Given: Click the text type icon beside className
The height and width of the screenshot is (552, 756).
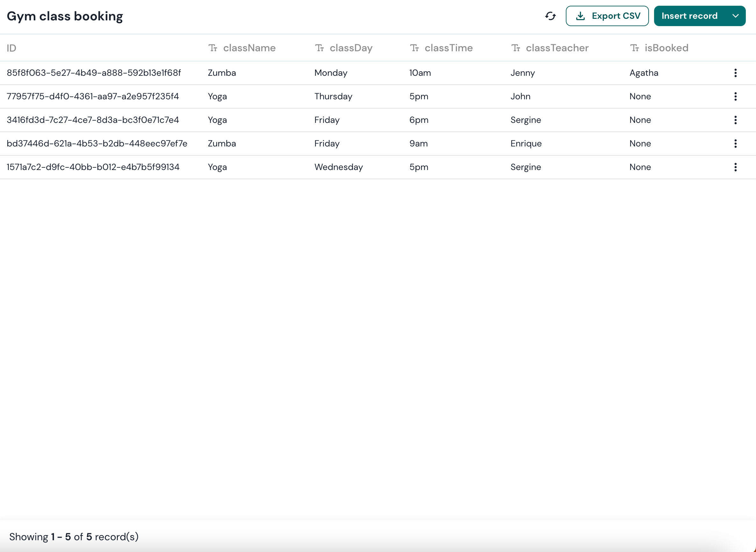Looking at the screenshot, I should tap(213, 48).
